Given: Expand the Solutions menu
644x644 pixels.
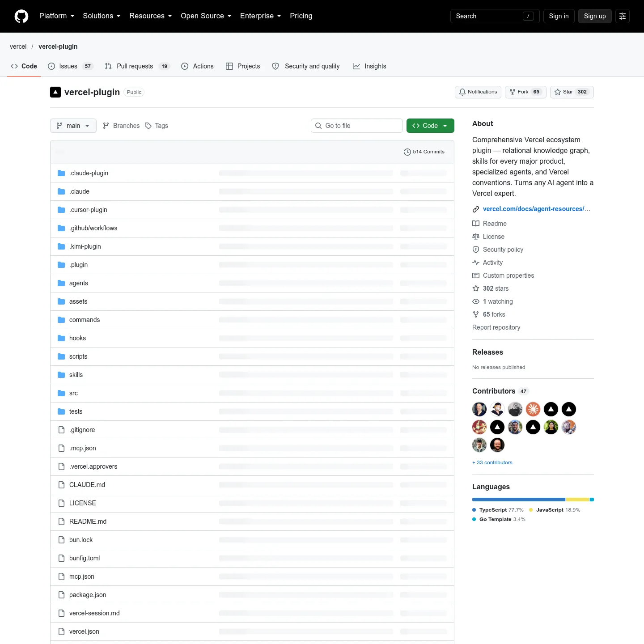Looking at the screenshot, I should point(102,16).
